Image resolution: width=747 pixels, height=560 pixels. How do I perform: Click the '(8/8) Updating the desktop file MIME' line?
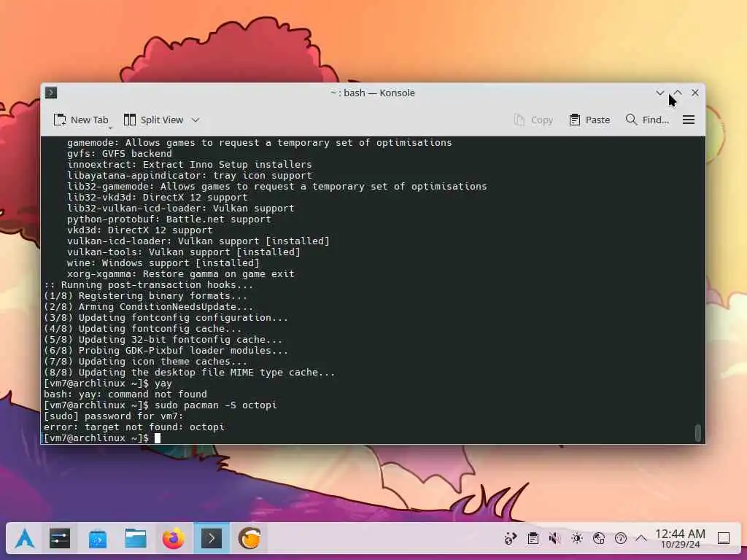click(189, 373)
